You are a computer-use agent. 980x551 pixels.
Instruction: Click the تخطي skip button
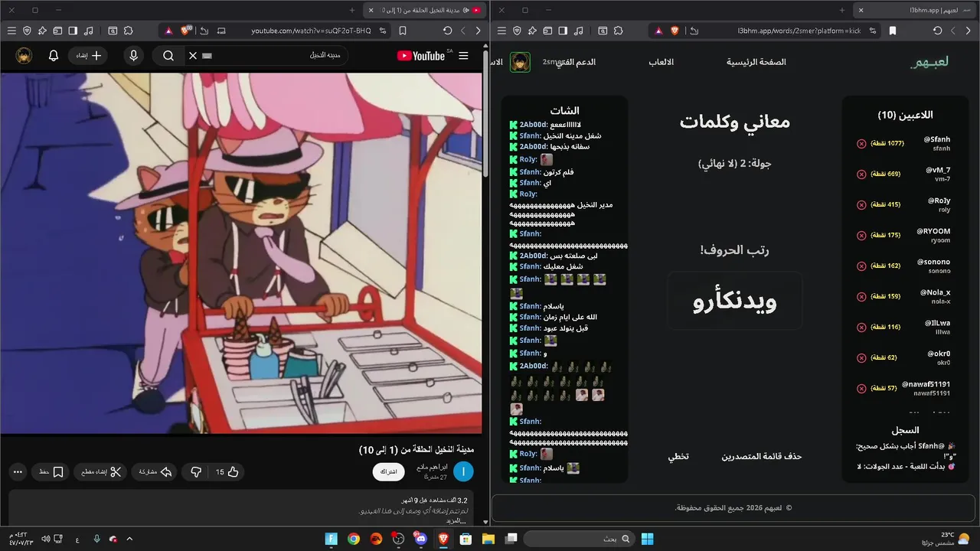(678, 456)
